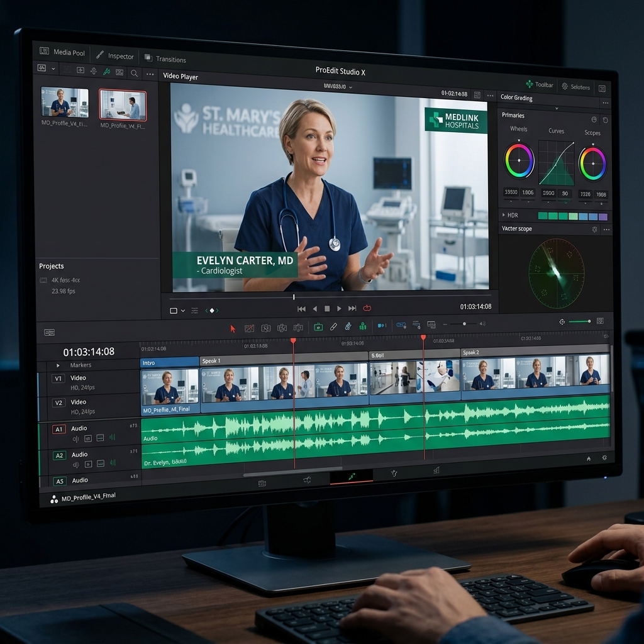Select the red arrow selection tool

(x=233, y=328)
